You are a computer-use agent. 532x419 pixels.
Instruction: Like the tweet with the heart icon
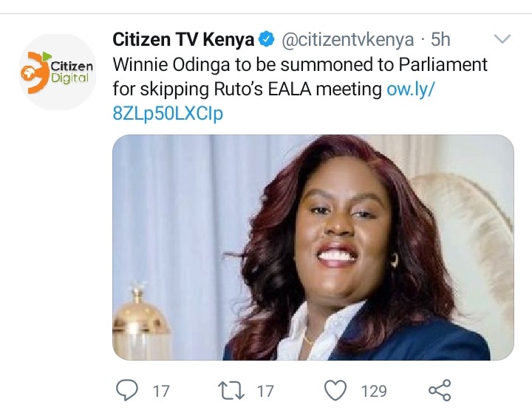coord(335,390)
